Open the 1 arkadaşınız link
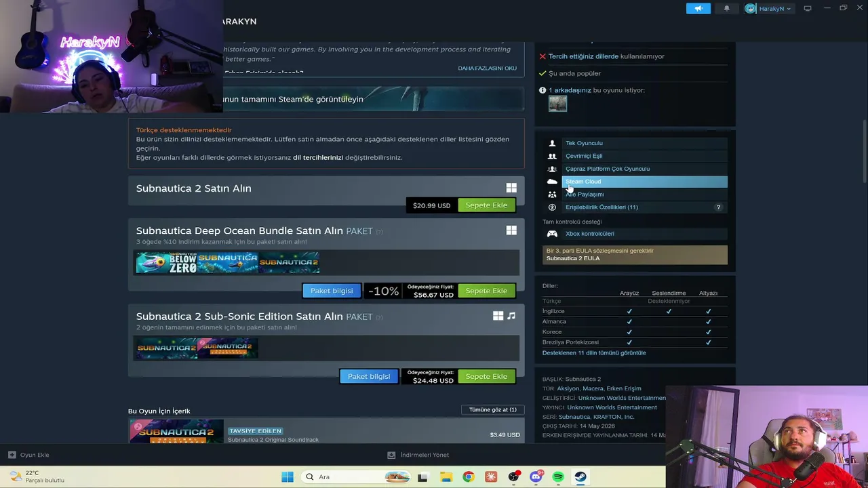 click(x=570, y=90)
